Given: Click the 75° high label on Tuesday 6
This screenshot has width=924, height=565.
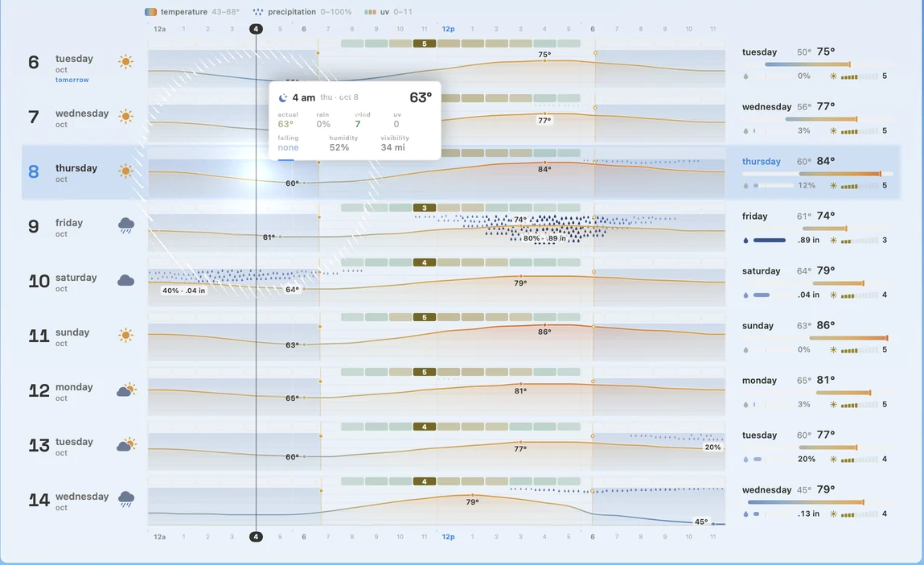Looking at the screenshot, I should point(544,54).
